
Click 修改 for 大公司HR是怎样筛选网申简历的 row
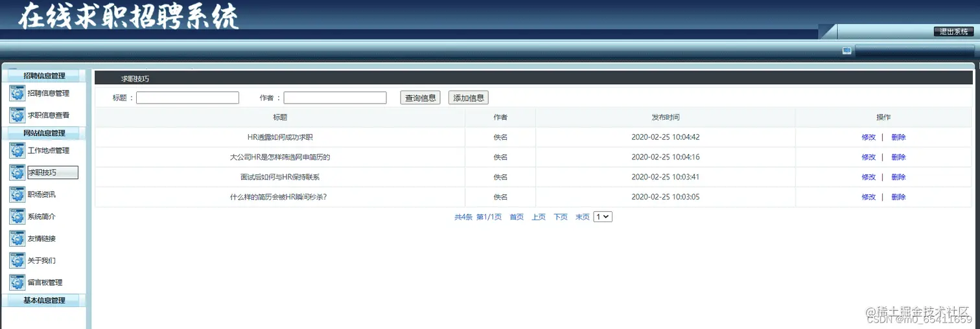point(869,157)
